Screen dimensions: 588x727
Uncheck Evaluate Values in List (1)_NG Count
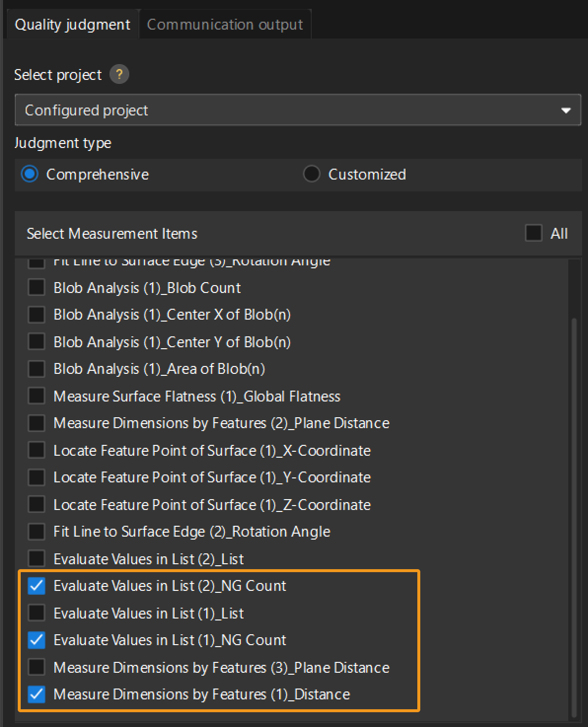point(37,640)
